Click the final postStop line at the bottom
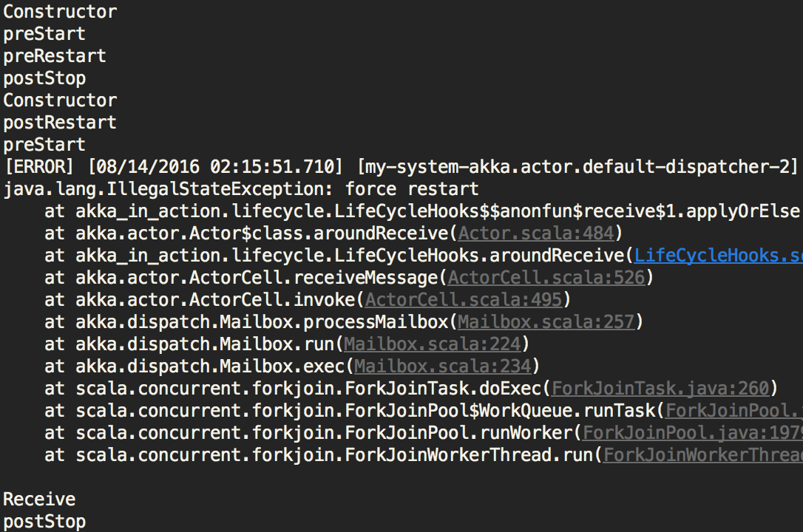Image resolution: width=803 pixels, height=532 pixels. coord(44,522)
